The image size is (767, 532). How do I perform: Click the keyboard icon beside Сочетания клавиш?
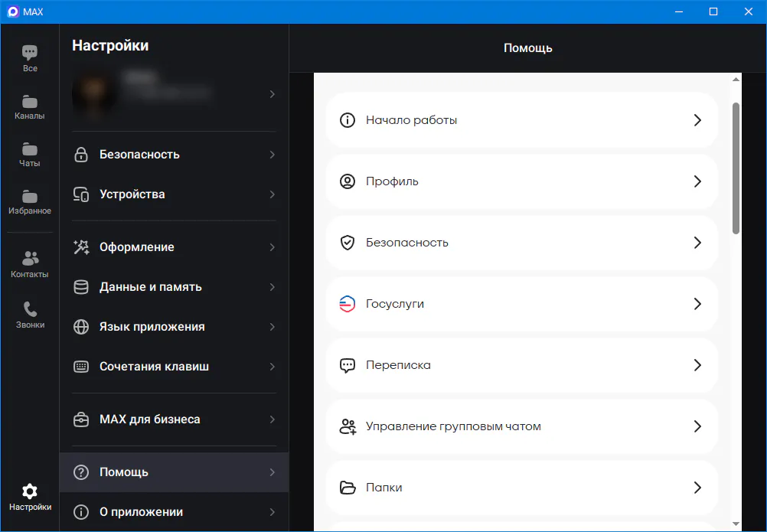(x=80, y=366)
